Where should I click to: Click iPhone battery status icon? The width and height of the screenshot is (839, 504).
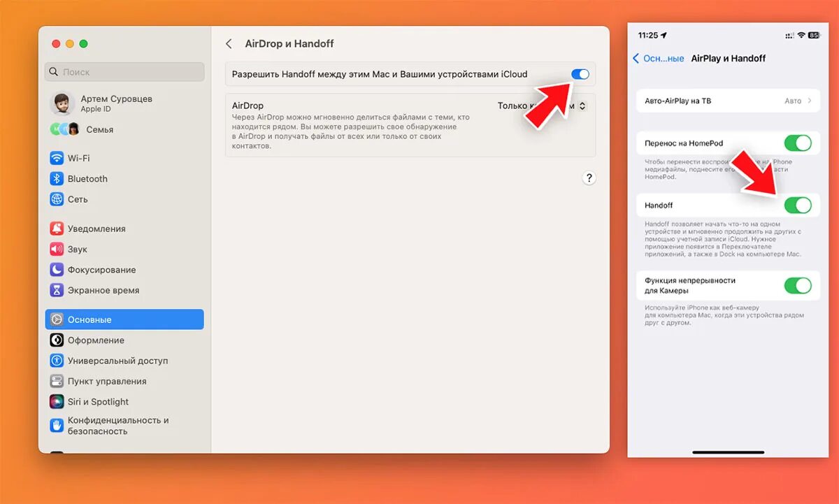pyautogui.click(x=813, y=35)
